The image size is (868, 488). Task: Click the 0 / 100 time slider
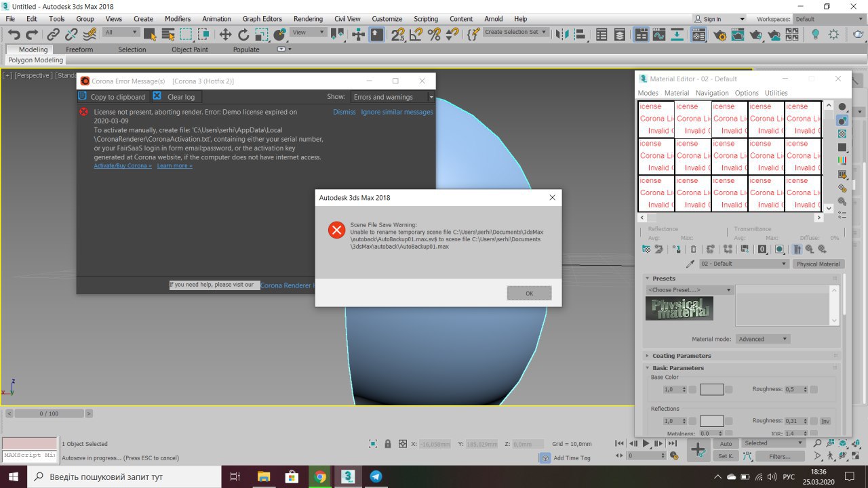(49, 413)
